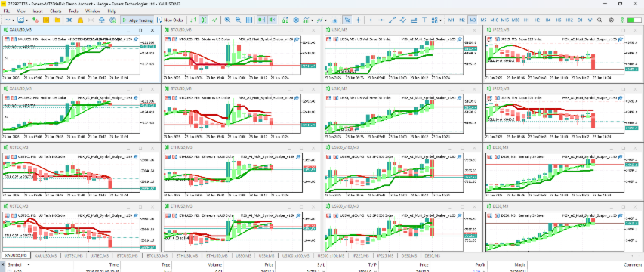Tile chart windows using grid icon

click(249, 20)
